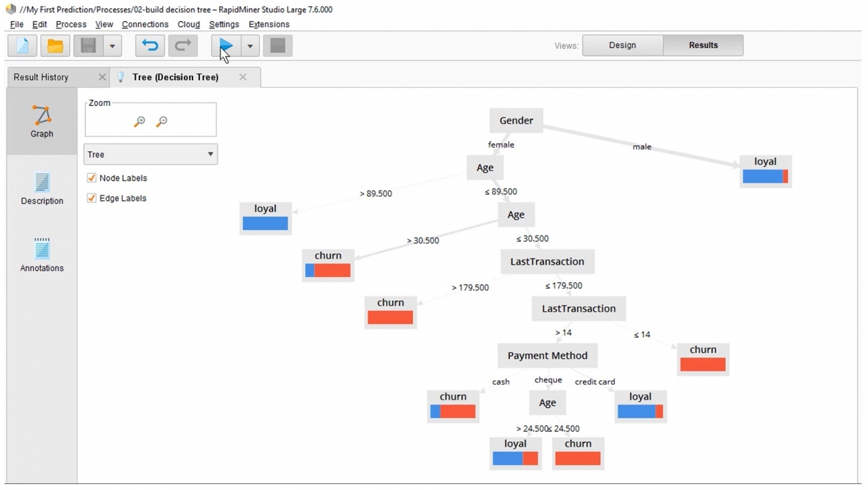Click the male loyal leaf color bar
868x490 pixels.
765,176
